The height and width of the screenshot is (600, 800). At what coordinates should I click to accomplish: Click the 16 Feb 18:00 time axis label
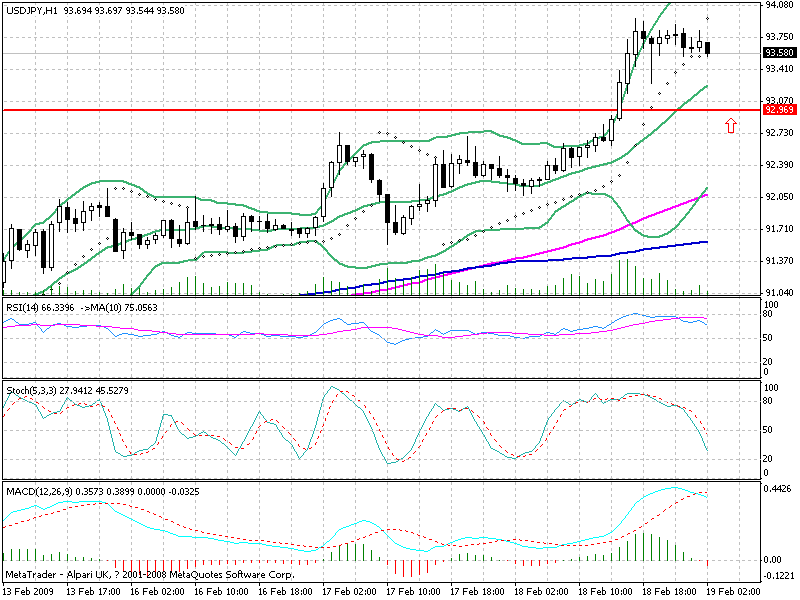point(285,591)
